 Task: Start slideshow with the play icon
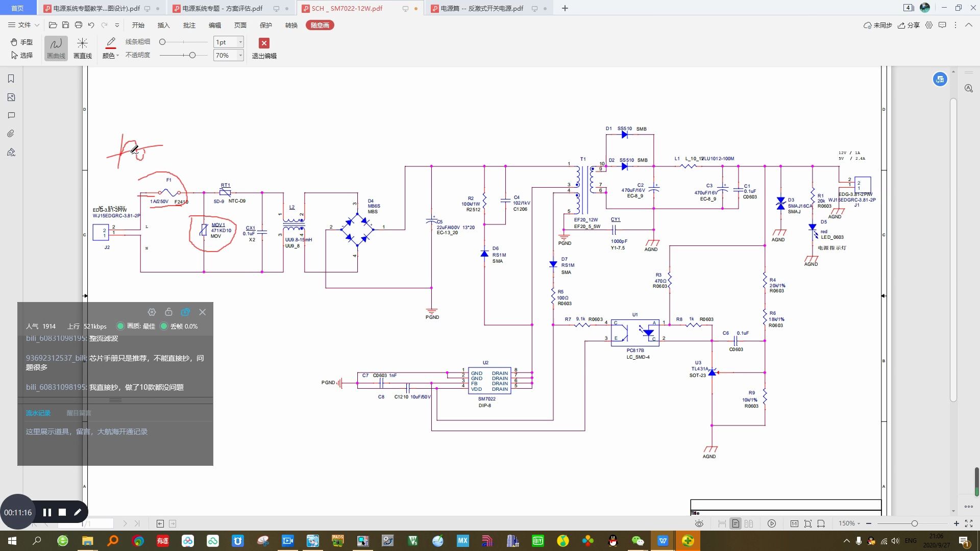pyautogui.click(x=772, y=523)
